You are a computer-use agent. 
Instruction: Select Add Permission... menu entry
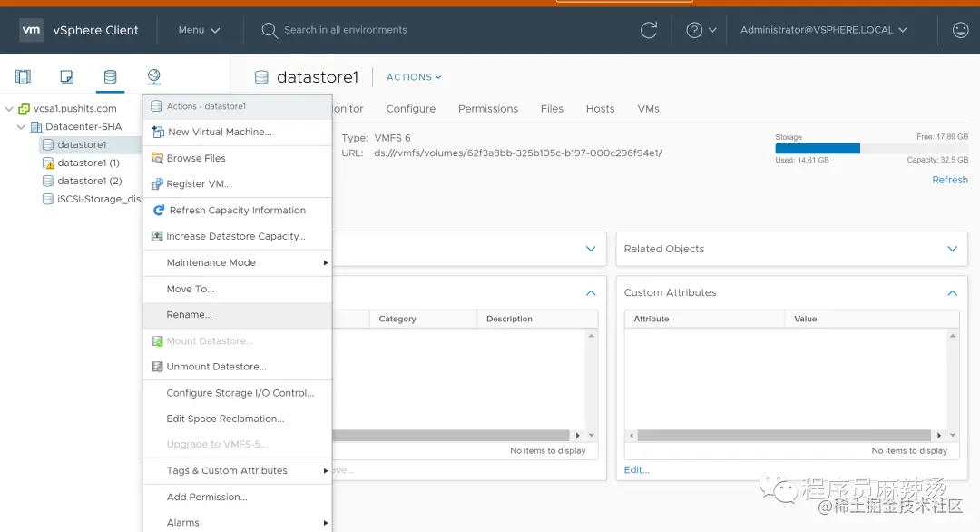[x=238, y=497]
